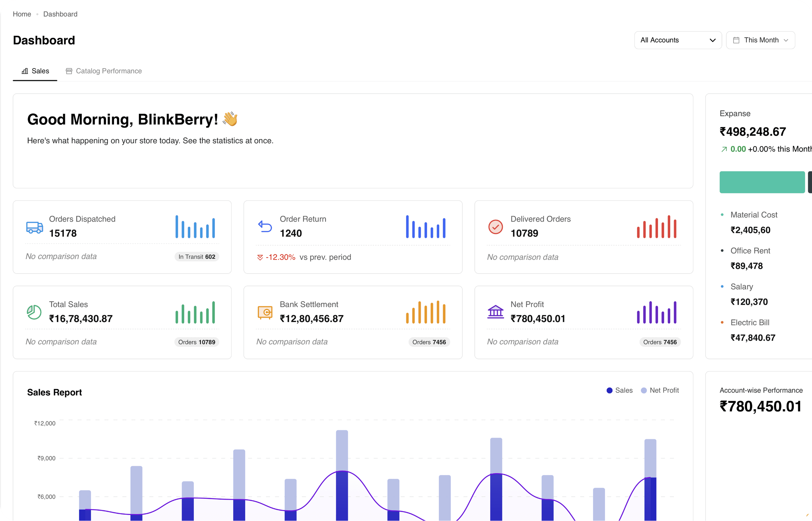
Task: Open the All Accounts dropdown
Action: click(678, 40)
